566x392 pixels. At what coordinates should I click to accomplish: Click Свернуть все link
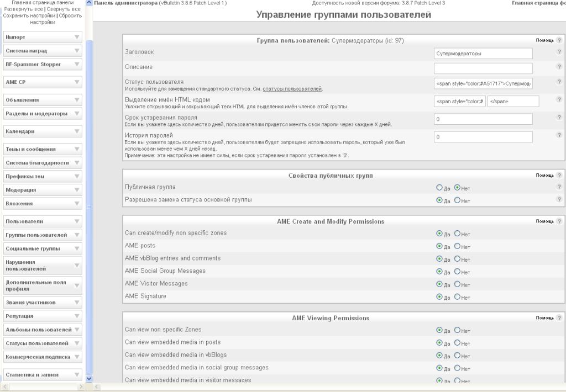(64, 9)
